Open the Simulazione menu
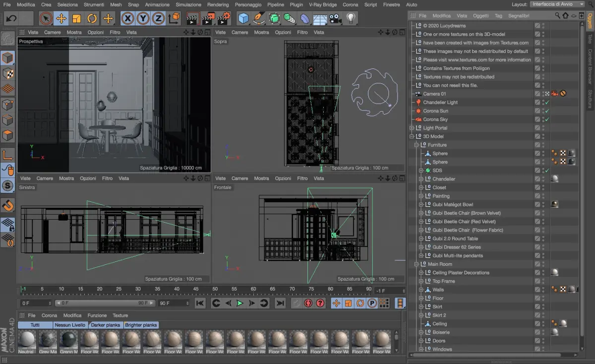This screenshot has height=364, width=595. (x=188, y=4)
